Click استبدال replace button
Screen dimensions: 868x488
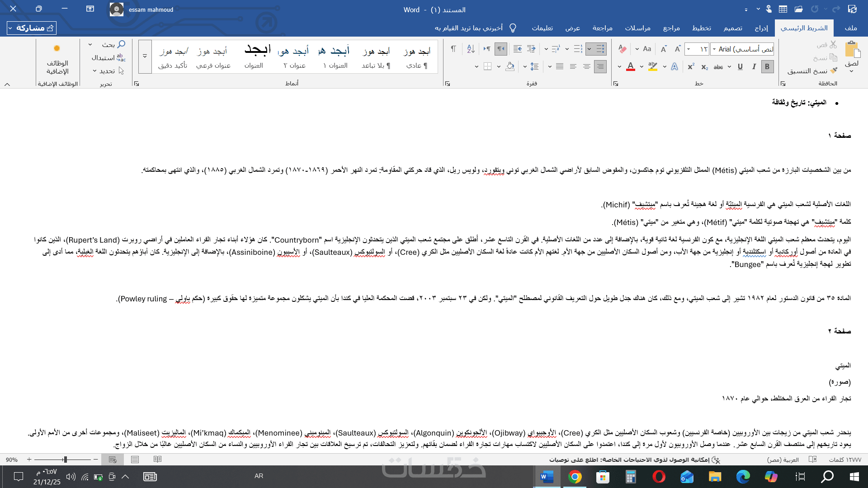point(108,58)
